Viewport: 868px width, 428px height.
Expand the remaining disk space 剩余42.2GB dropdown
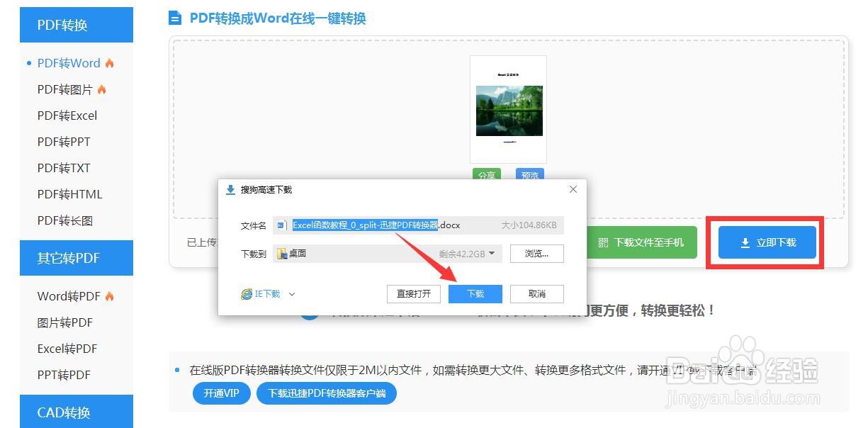492,254
